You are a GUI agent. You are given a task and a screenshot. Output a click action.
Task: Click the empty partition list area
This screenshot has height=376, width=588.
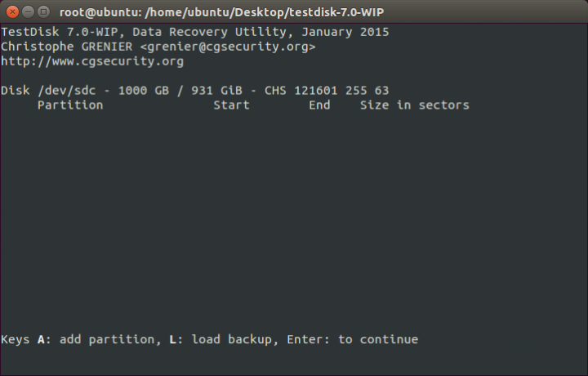(x=294, y=222)
